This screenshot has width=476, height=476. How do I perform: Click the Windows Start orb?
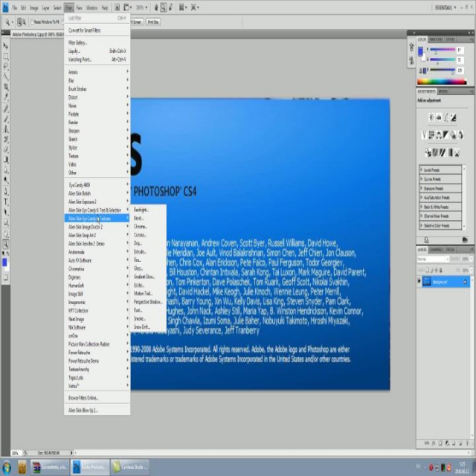click(x=7, y=468)
